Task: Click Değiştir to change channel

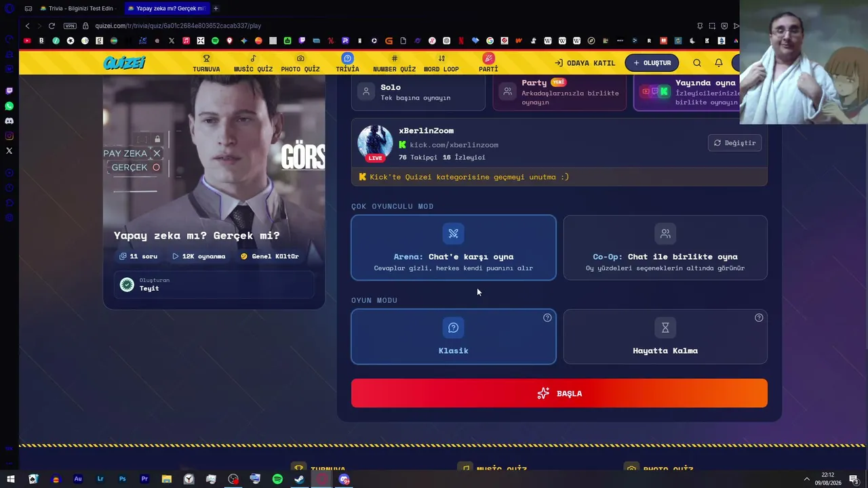Action: 734,143
